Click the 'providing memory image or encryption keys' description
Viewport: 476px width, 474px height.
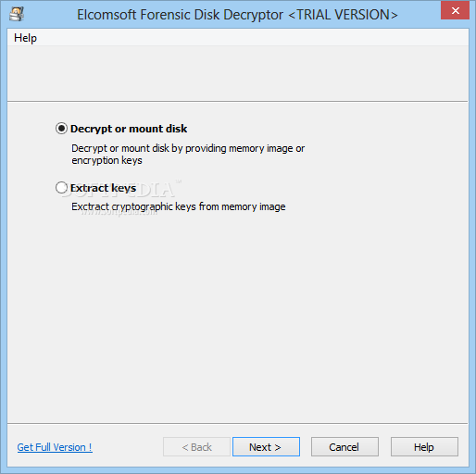coord(188,155)
